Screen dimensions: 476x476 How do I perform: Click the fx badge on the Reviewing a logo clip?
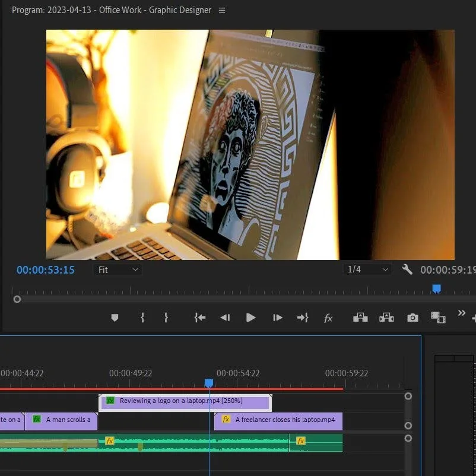click(110, 401)
